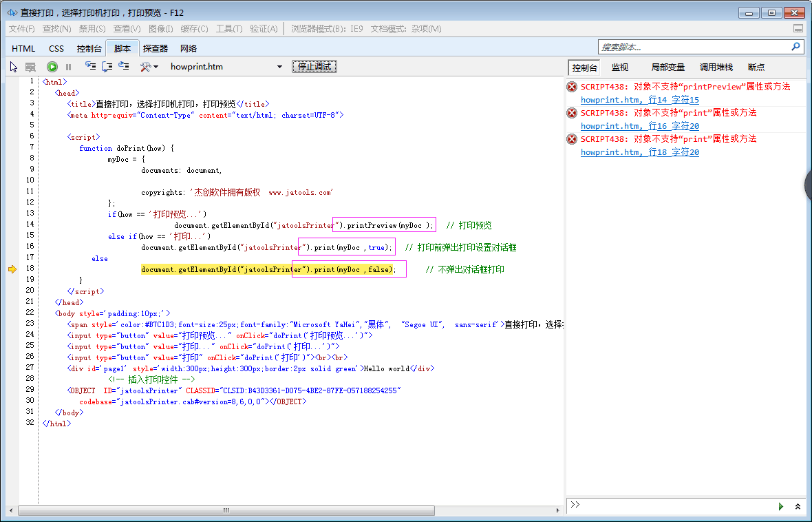This screenshot has width=812, height=522.
Task: Open the howprint.htm, 行16 字符20 link
Action: [x=640, y=126]
